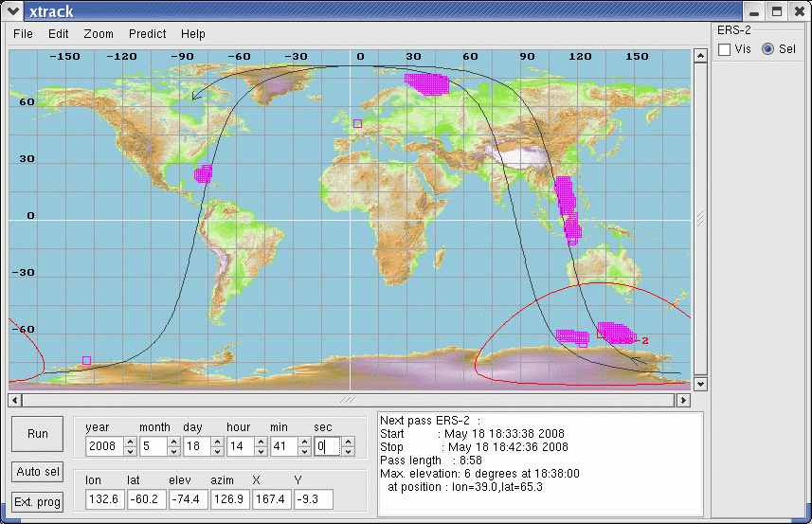
Task: Click the 'Stop : May 18 18:42:36 2008' line
Action: (x=474, y=447)
